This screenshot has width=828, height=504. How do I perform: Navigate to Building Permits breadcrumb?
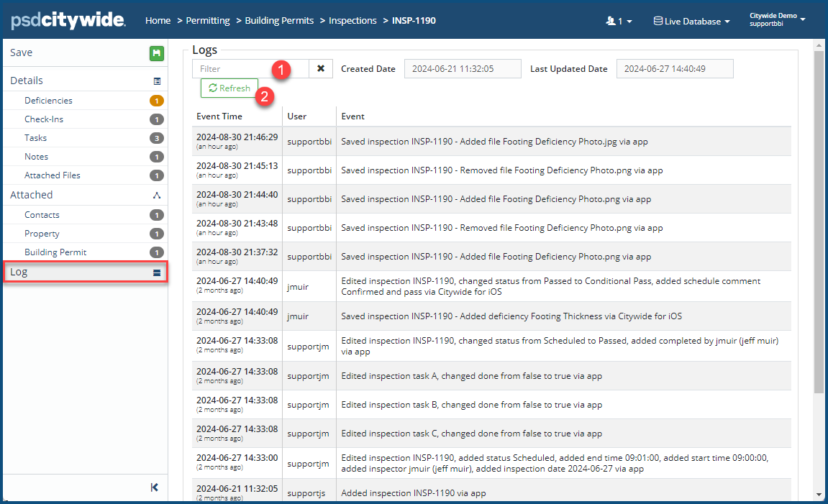pyautogui.click(x=279, y=21)
